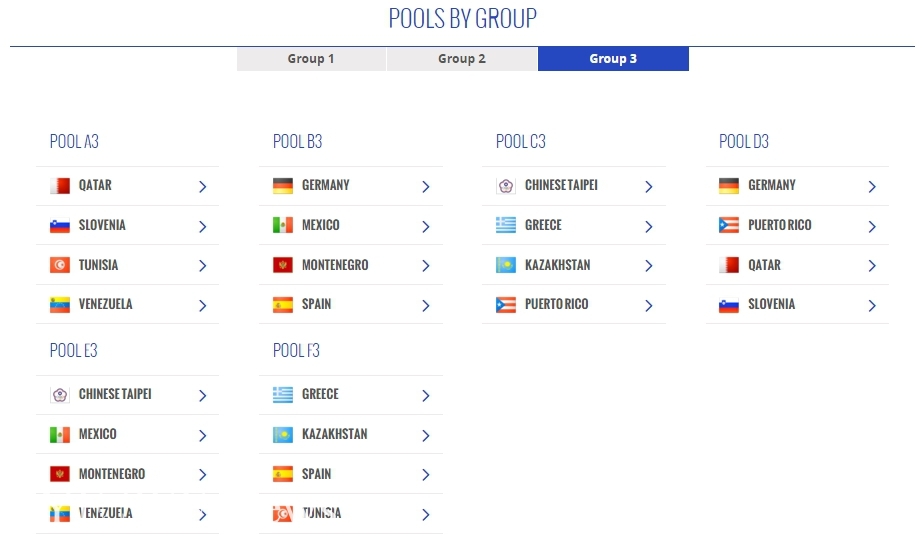
Task: Click the Germany flag in Pool B3
Action: point(283,186)
